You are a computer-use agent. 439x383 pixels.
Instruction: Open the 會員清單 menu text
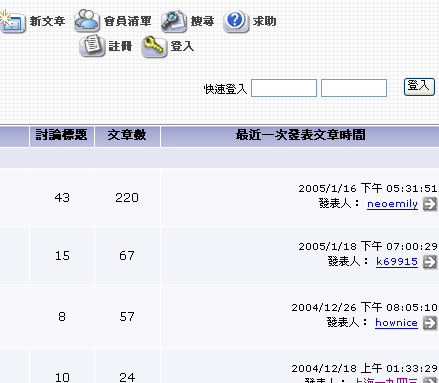pos(128,21)
